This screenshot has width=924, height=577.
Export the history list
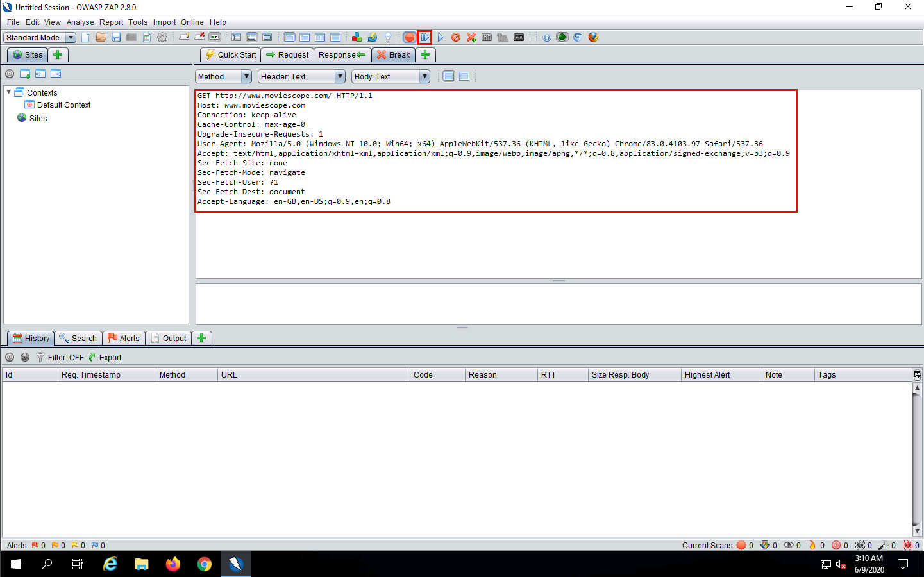tap(105, 357)
